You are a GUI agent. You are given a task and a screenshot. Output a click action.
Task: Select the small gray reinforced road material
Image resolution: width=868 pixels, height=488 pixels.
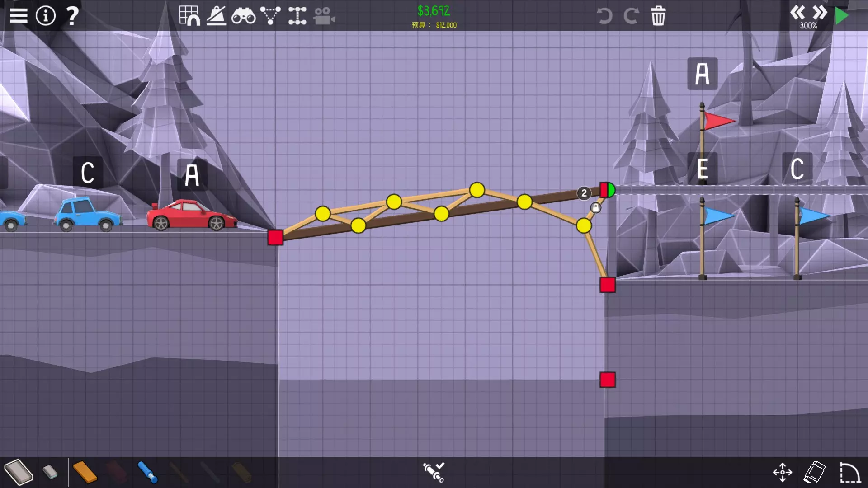click(x=50, y=472)
